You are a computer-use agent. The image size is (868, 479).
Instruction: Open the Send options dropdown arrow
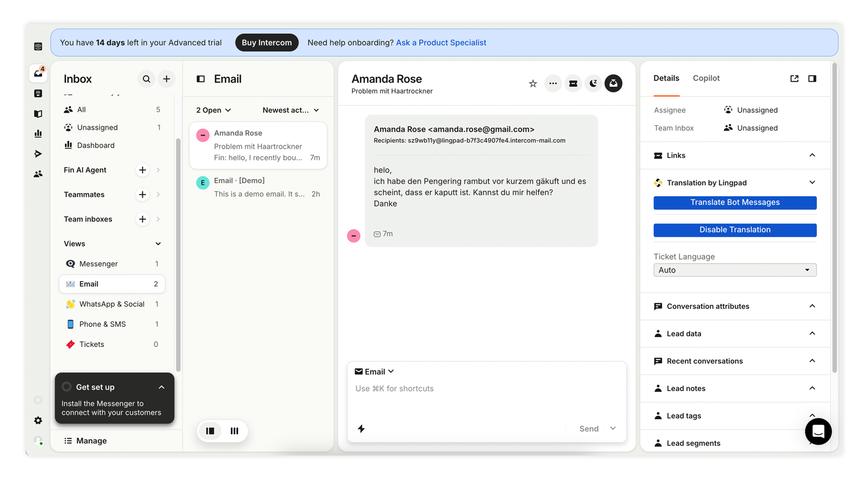click(x=613, y=429)
